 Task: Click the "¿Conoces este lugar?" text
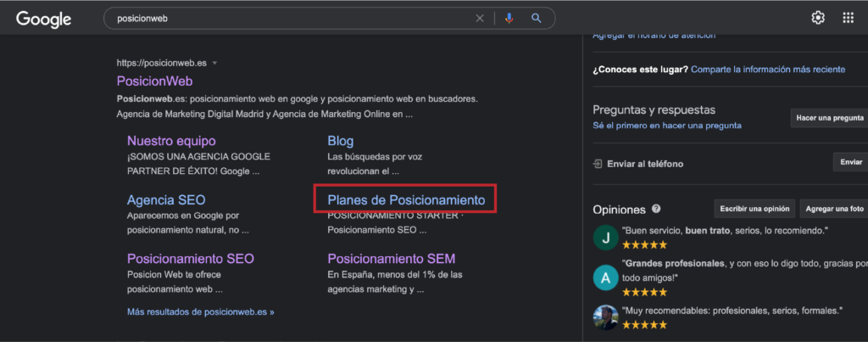coord(641,70)
